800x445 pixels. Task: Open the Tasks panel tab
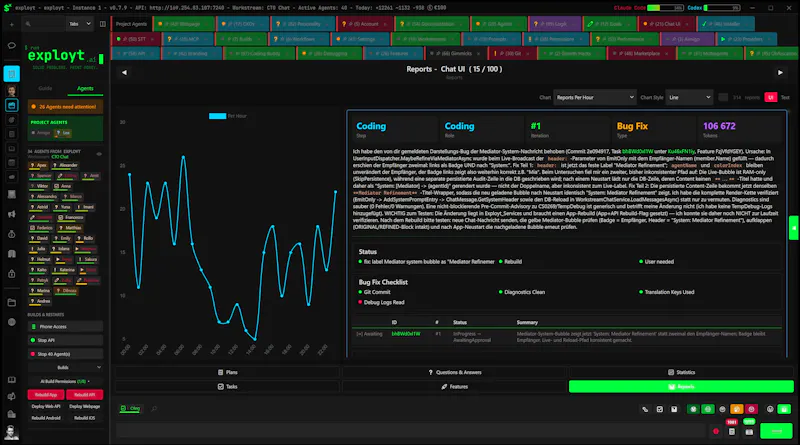[228, 387]
